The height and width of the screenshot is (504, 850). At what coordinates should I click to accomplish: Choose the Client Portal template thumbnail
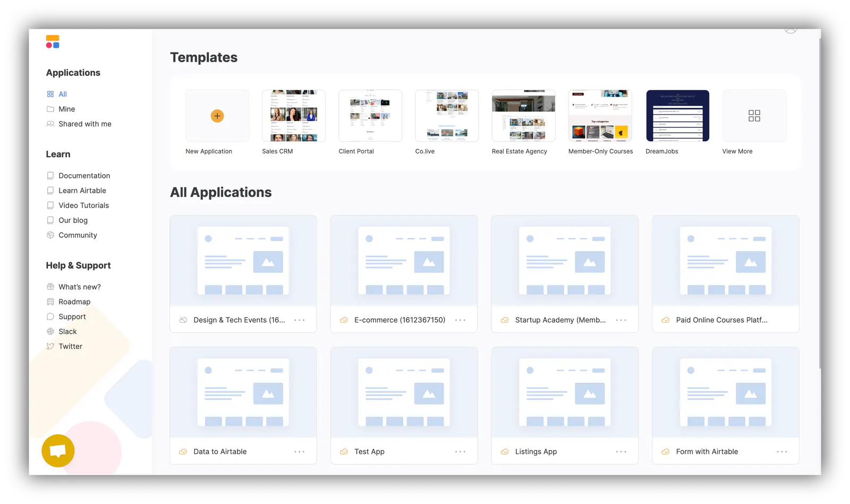[x=370, y=116]
